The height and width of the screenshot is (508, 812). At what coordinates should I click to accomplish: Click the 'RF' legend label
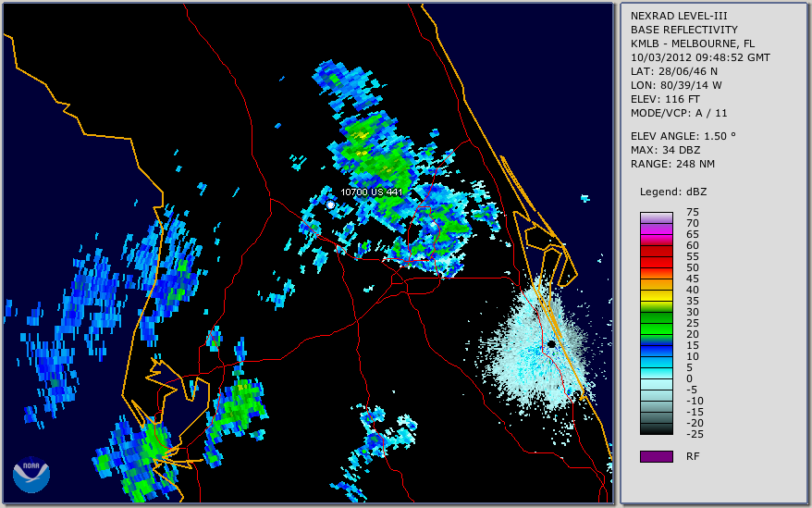[x=693, y=456]
